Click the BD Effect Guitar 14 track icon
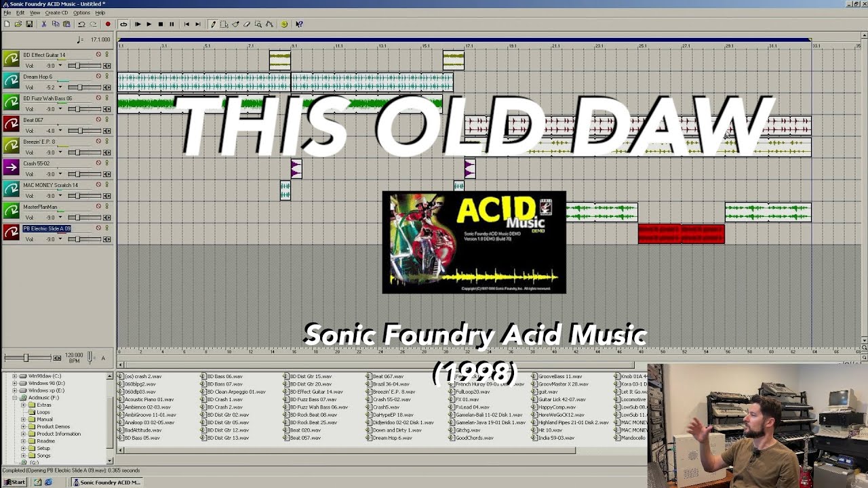 coord(11,59)
